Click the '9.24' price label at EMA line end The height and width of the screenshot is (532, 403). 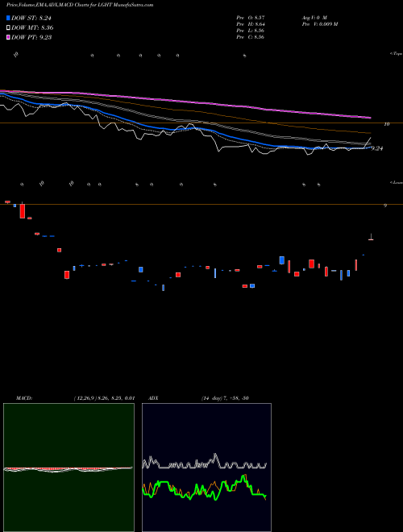pos(377,148)
